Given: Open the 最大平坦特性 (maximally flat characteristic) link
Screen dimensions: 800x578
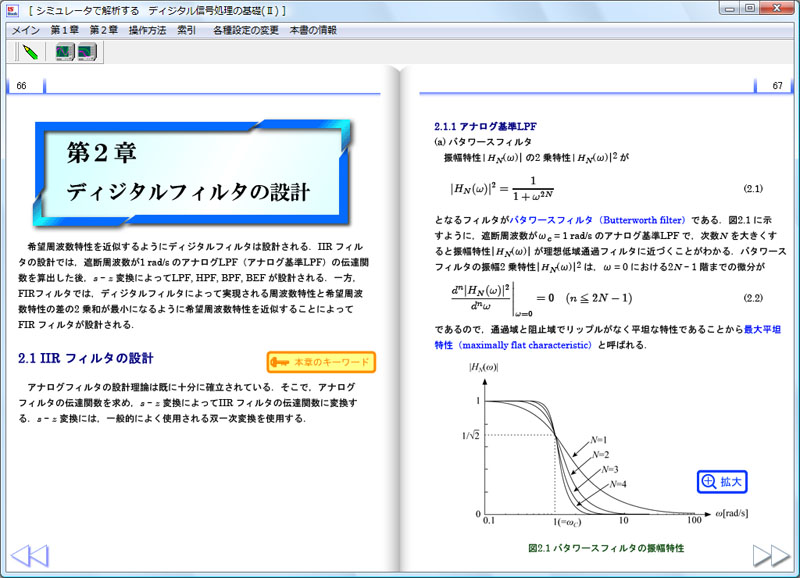Looking at the screenshot, I should 608,337.
